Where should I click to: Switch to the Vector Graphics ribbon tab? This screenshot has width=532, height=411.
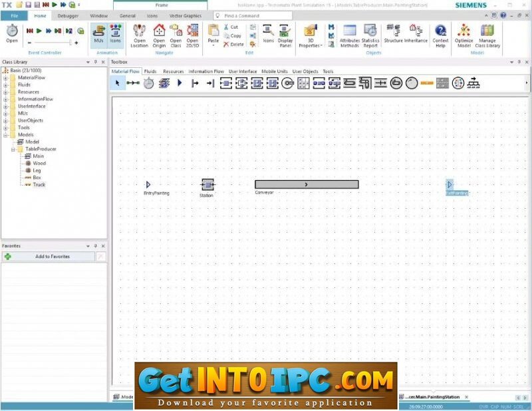(186, 16)
